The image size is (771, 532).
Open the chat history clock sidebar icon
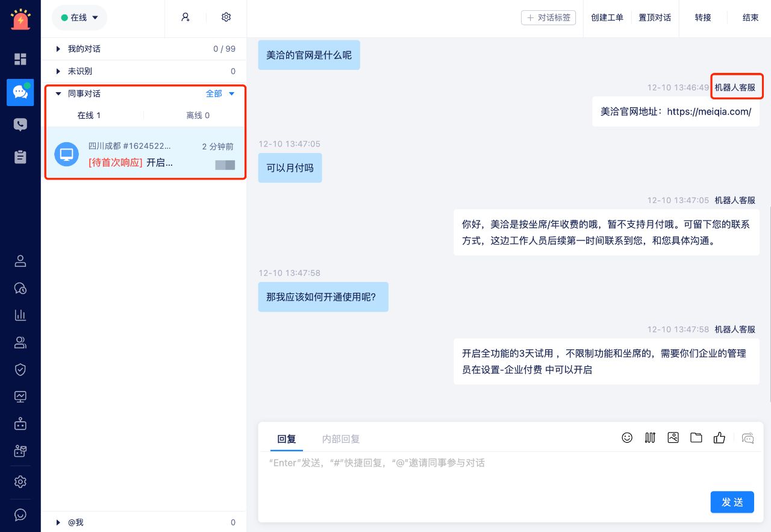coord(20,288)
